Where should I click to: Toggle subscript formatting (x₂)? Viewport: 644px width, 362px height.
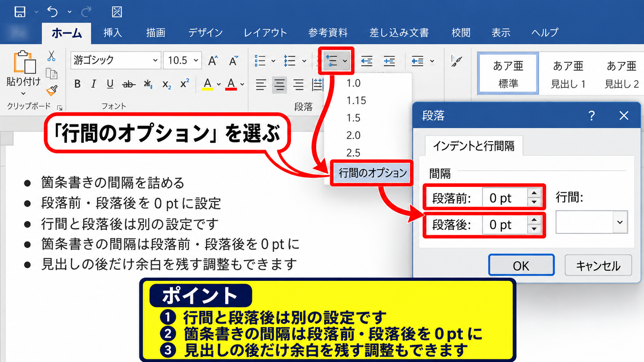[x=166, y=84]
